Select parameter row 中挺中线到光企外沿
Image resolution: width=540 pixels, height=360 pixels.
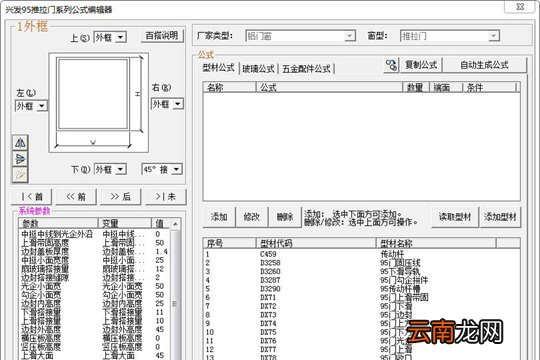(x=94, y=234)
